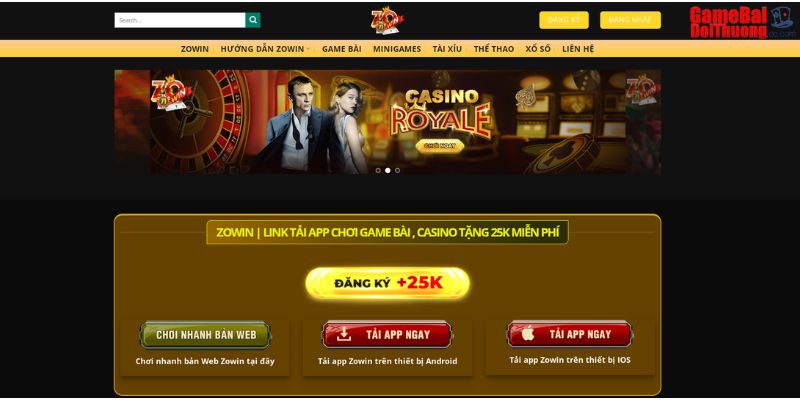The width and height of the screenshot is (800, 400).
Task: Click the search input field
Action: (180, 20)
